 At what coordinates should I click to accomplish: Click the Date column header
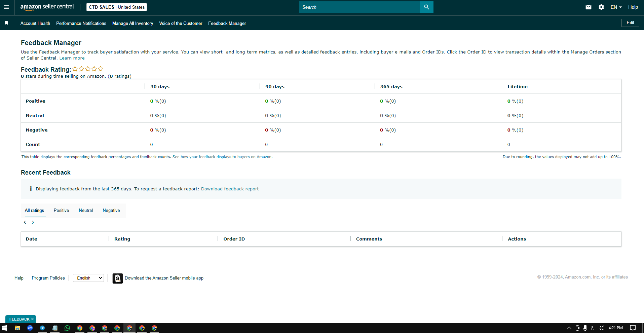click(32, 239)
